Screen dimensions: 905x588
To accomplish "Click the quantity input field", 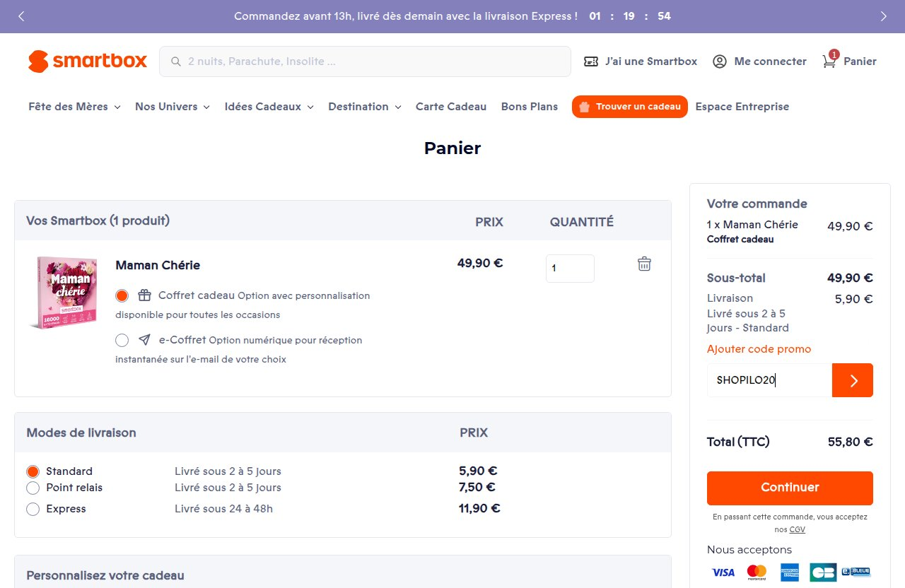I will (x=570, y=269).
